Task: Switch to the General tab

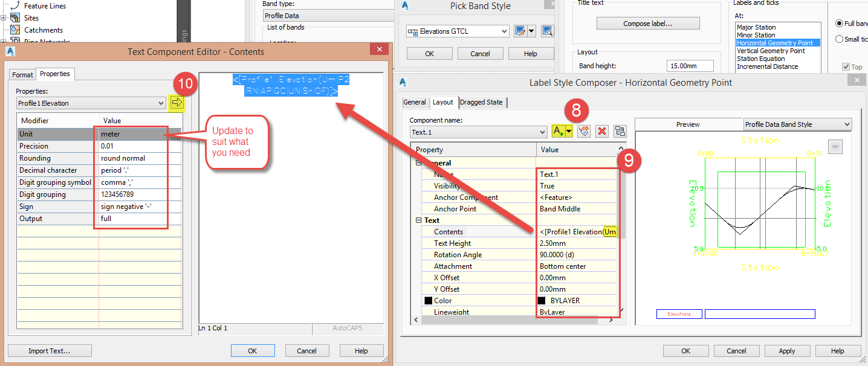Action: tap(415, 102)
